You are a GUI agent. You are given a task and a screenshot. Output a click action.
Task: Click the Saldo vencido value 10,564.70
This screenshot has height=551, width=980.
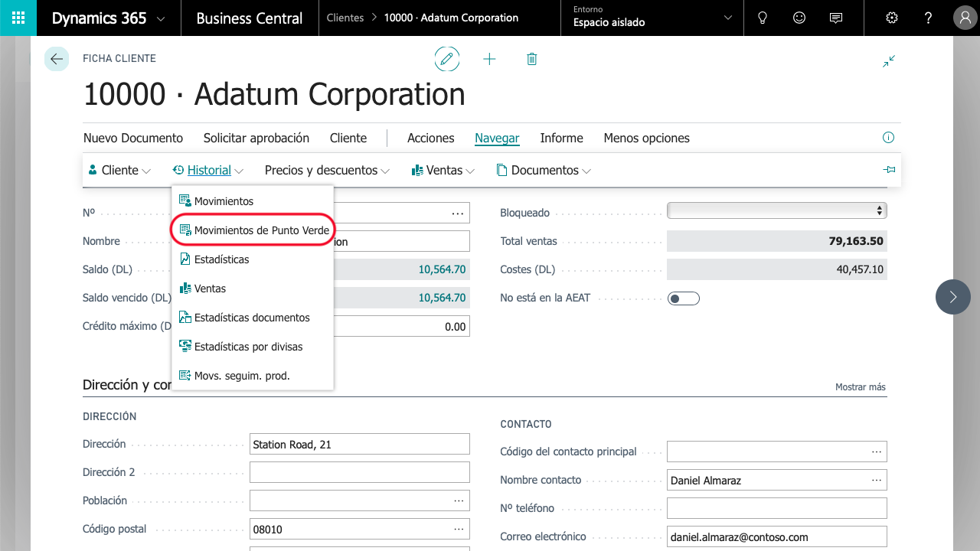click(442, 298)
